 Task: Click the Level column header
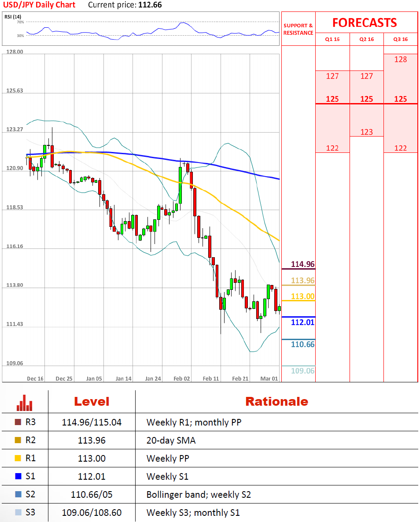click(x=92, y=401)
